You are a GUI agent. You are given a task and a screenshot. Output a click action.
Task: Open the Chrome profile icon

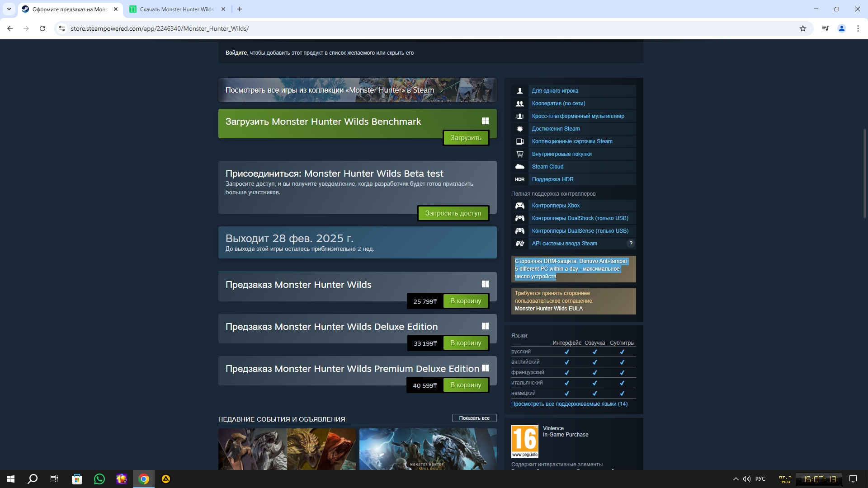(x=842, y=28)
